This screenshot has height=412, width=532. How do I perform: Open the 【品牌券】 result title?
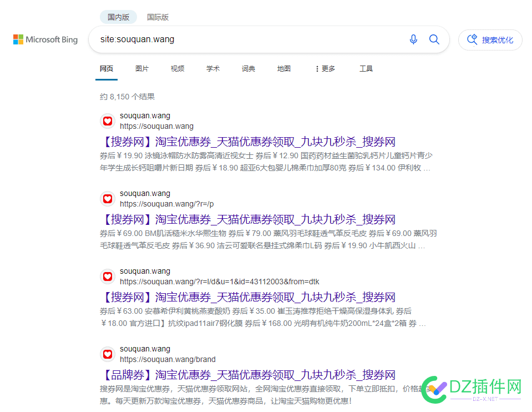coord(248,375)
